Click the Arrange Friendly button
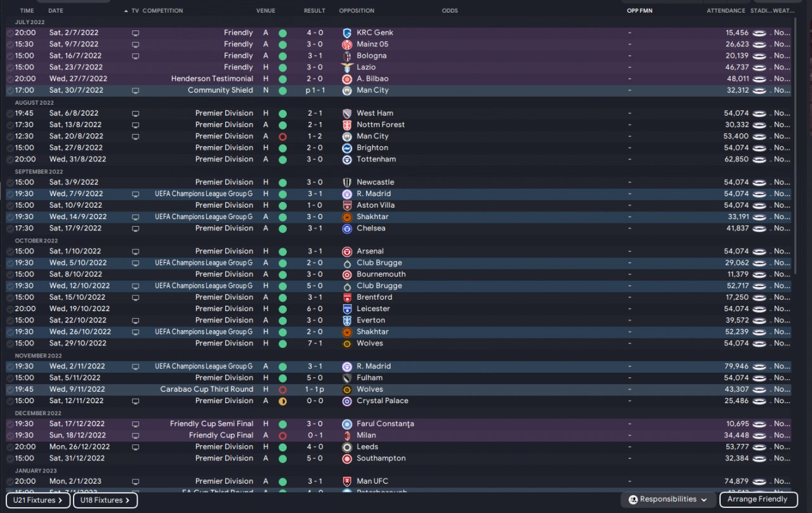812x513 pixels. click(x=759, y=500)
